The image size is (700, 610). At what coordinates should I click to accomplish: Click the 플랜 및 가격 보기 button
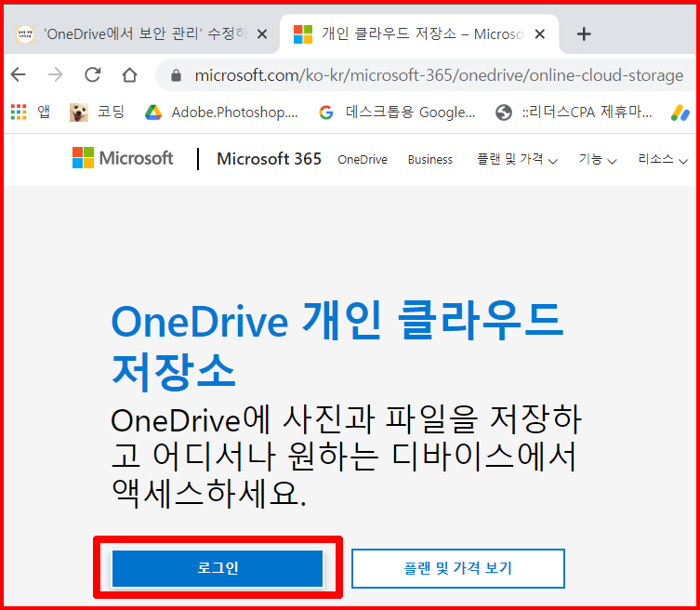tap(458, 568)
